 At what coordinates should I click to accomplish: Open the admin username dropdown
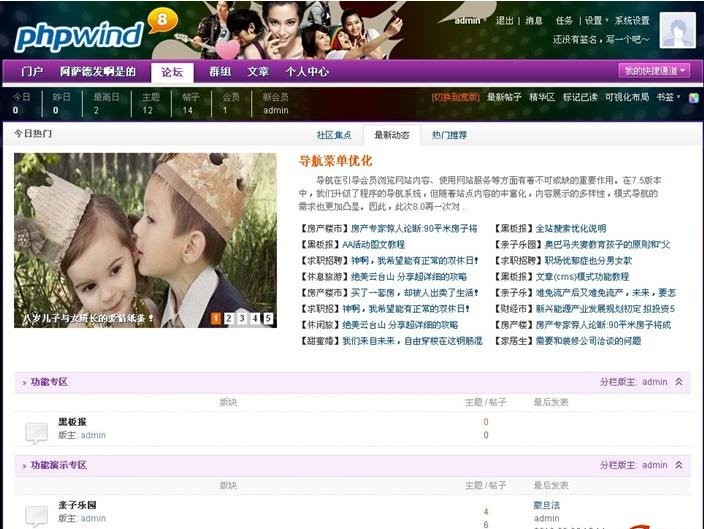point(470,21)
